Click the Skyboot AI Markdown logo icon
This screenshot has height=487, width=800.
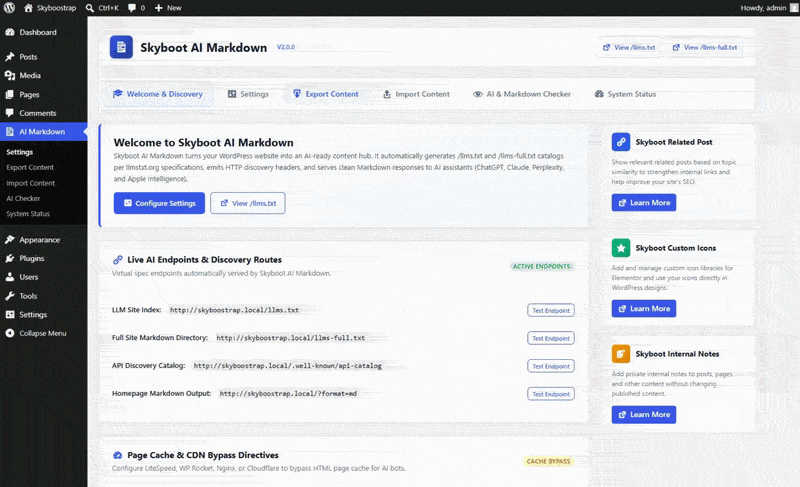click(x=121, y=47)
